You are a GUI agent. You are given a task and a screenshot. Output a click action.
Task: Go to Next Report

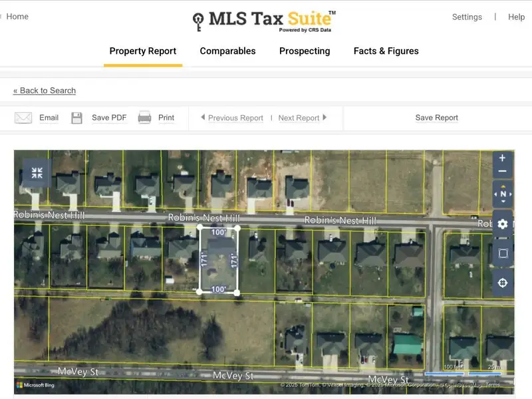pos(299,118)
